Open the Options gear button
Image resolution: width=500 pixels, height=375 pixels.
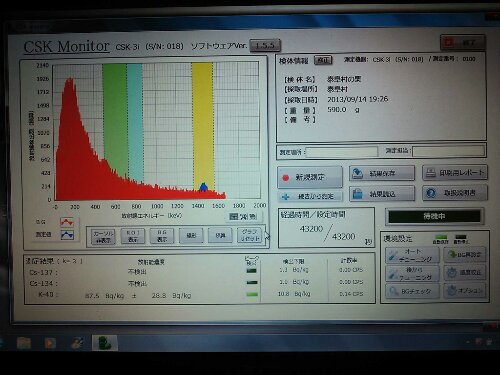pyautogui.click(x=465, y=291)
